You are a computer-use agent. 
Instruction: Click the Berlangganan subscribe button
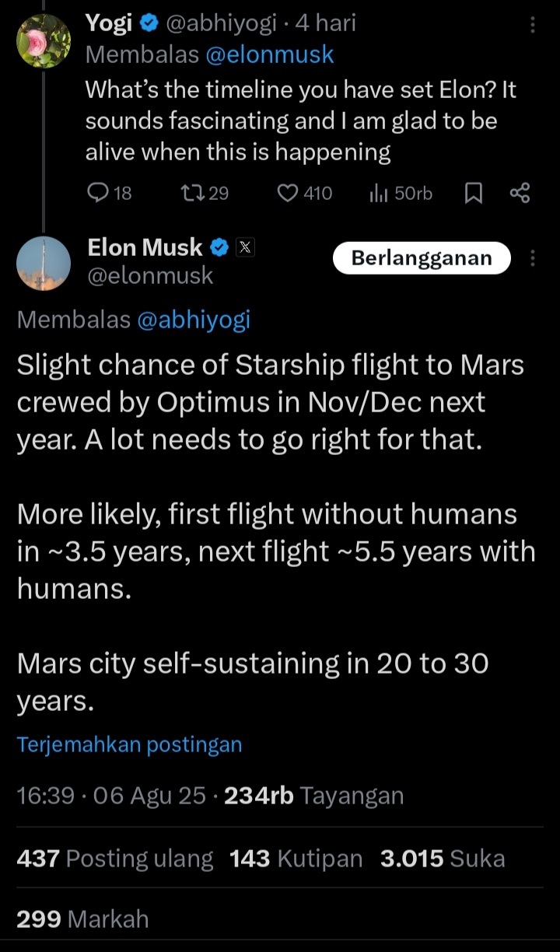click(422, 258)
